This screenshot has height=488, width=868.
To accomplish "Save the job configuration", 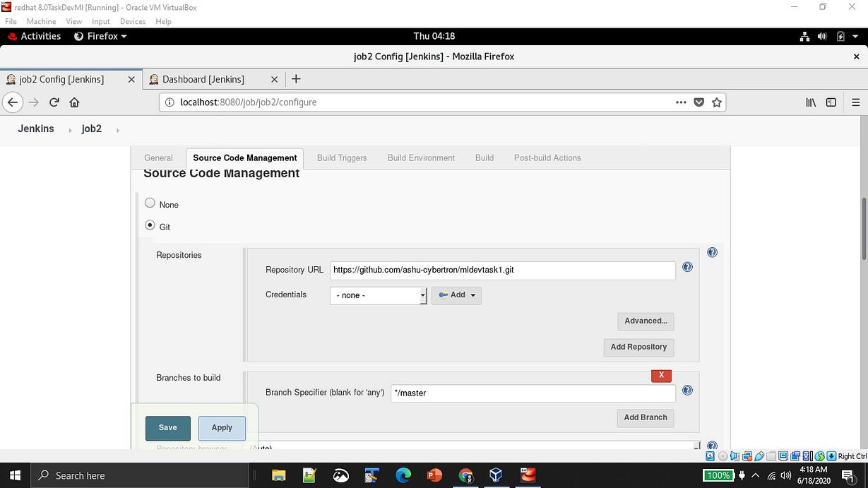I will 167,428.
